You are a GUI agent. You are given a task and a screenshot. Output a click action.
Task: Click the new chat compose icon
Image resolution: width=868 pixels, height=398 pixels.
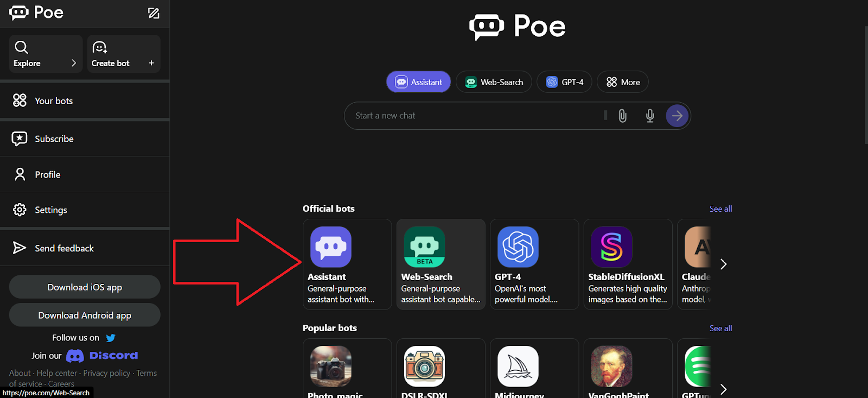click(x=154, y=13)
